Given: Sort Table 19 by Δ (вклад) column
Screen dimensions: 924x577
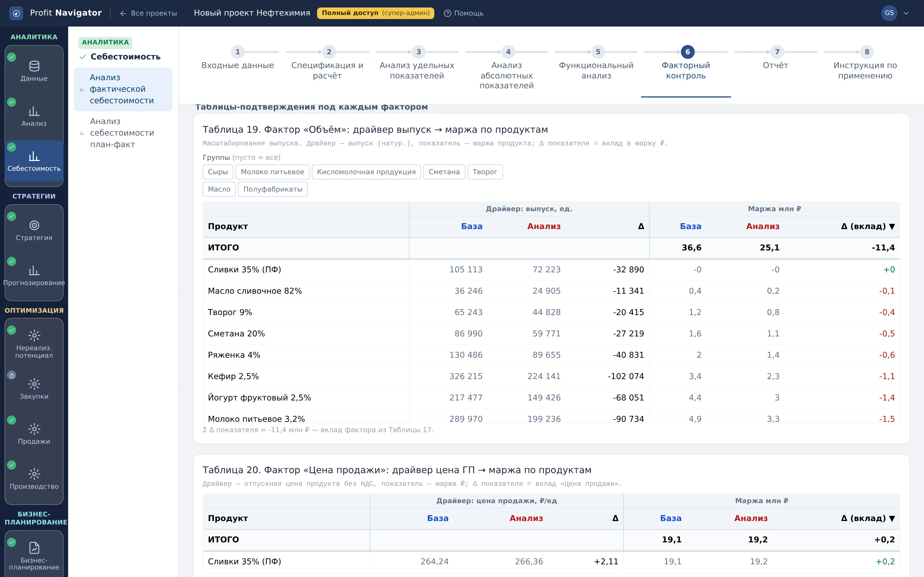Looking at the screenshot, I should (867, 226).
